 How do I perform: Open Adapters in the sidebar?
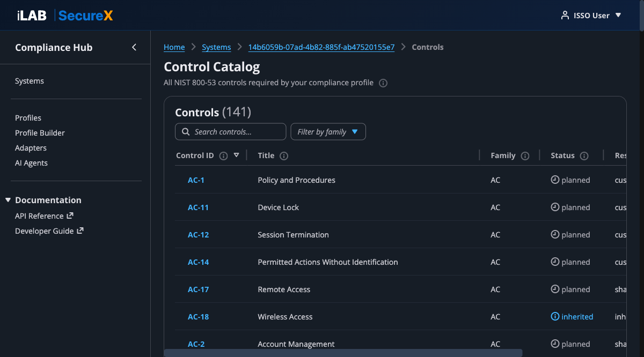31,148
